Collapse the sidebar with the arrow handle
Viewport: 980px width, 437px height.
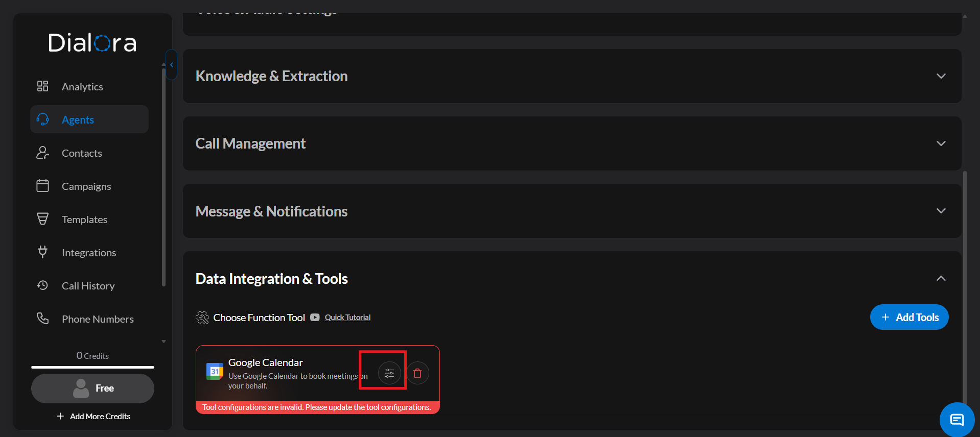[x=172, y=65]
